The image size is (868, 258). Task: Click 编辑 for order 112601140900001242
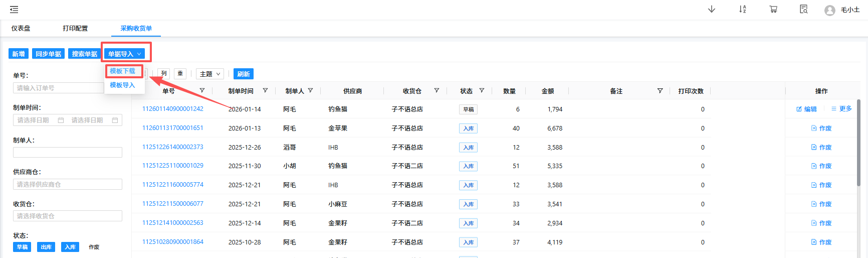point(806,109)
